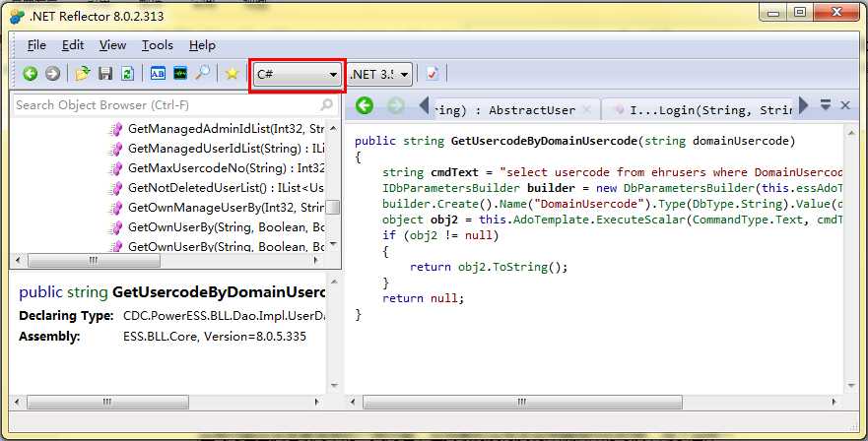This screenshot has height=441, width=868.
Task: Click the method icon beside GetNotDeletedUserList
Action: pyautogui.click(x=115, y=188)
